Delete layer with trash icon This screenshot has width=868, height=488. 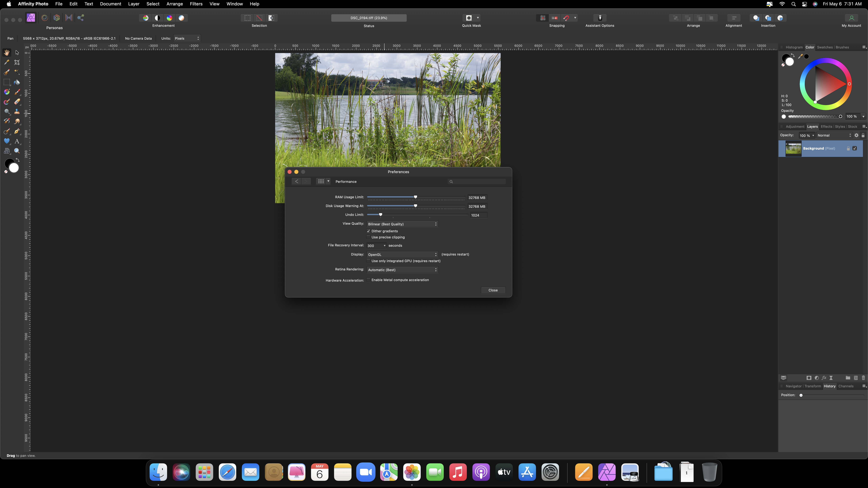863,378
